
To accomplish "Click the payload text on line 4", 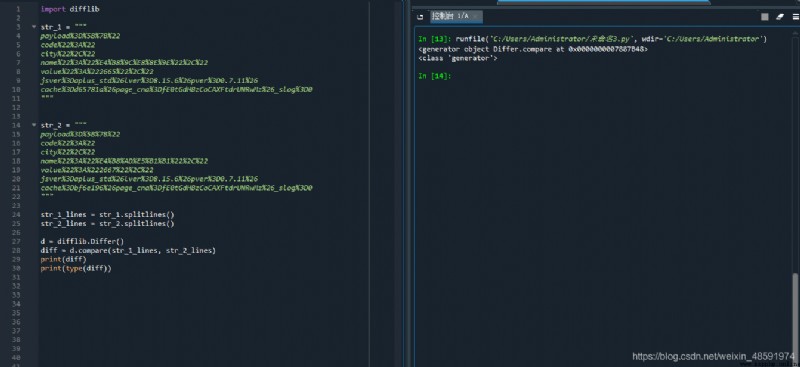I will click(x=80, y=36).
